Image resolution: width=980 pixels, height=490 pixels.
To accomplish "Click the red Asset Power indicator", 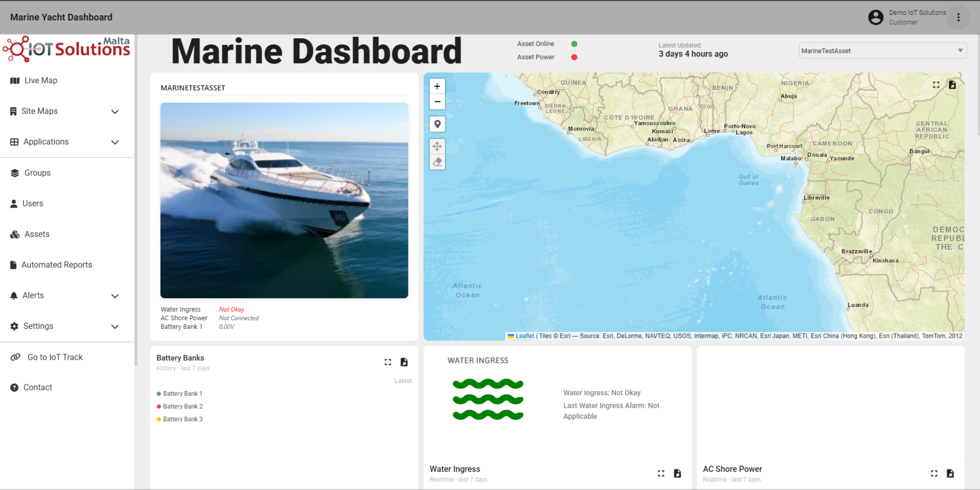I will pyautogui.click(x=574, y=57).
